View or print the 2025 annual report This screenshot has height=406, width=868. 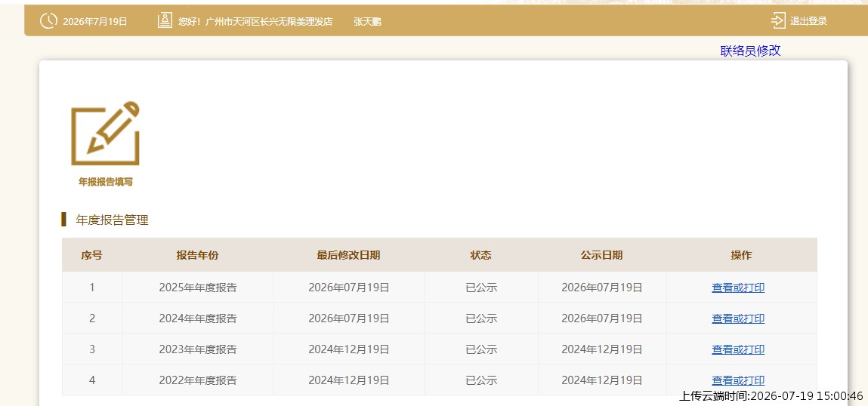pyautogui.click(x=738, y=288)
